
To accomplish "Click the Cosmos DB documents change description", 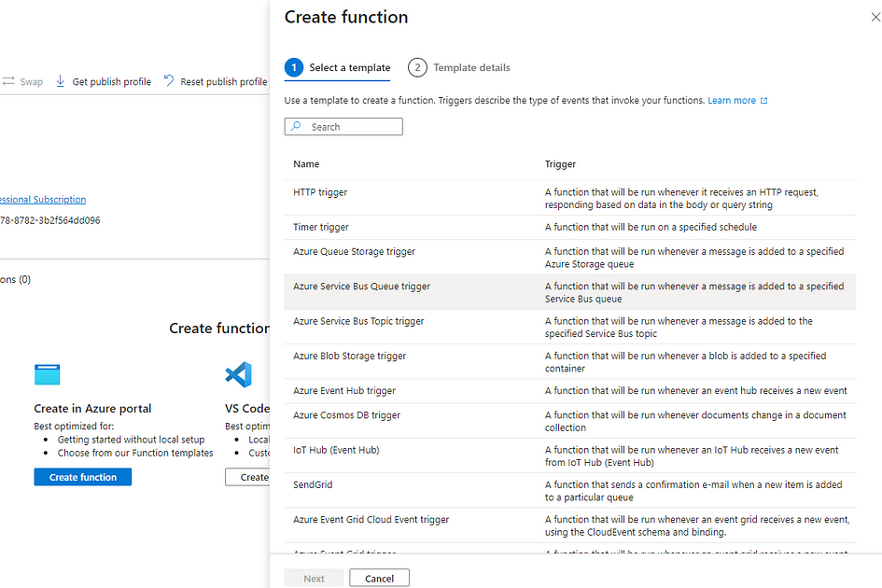I will click(695, 422).
